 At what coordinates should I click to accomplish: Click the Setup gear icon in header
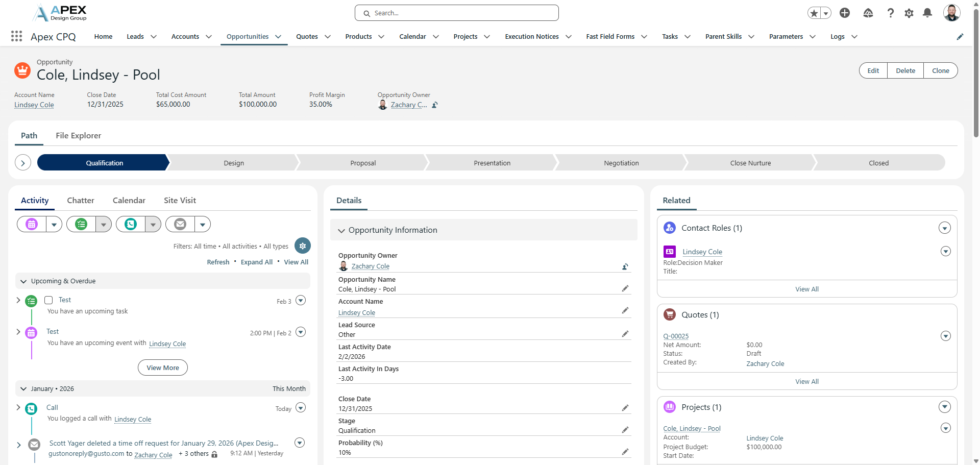click(909, 13)
